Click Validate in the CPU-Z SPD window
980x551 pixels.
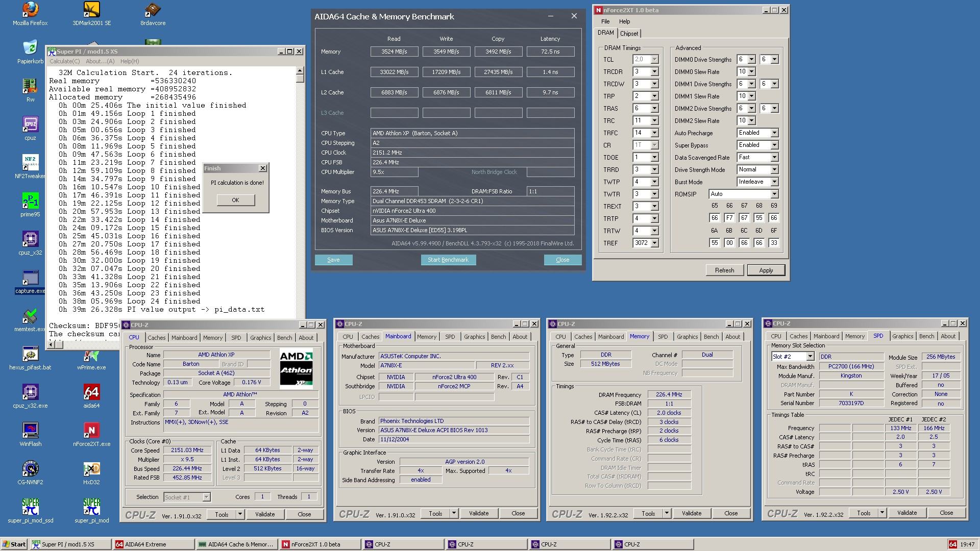click(906, 513)
